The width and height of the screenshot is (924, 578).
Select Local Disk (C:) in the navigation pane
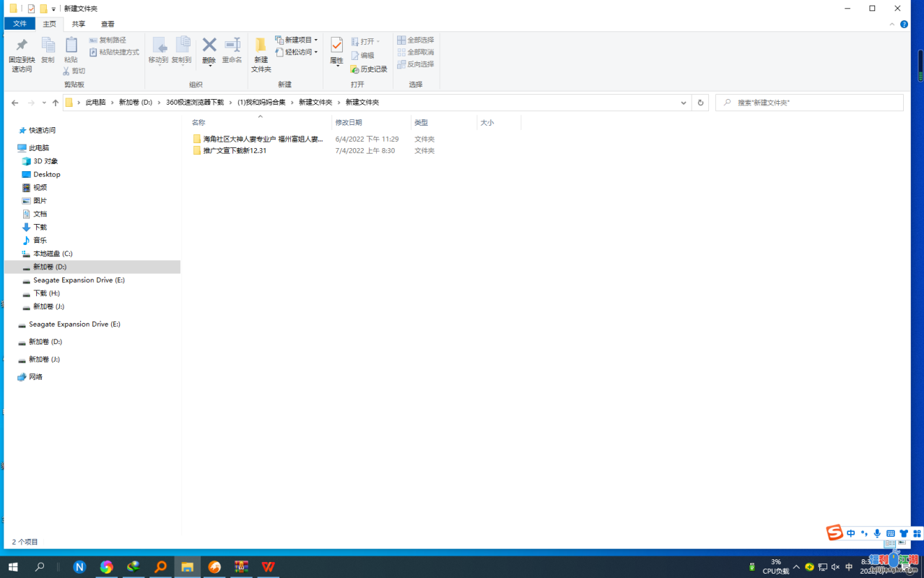tap(53, 254)
